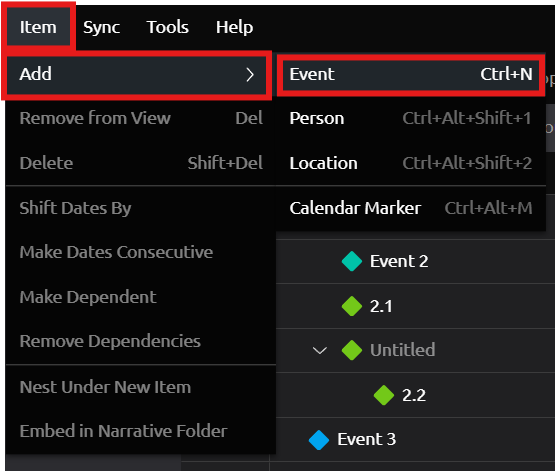555x471 pixels.
Task: Click the green diamond icon of 2.2
Action: pos(384,395)
